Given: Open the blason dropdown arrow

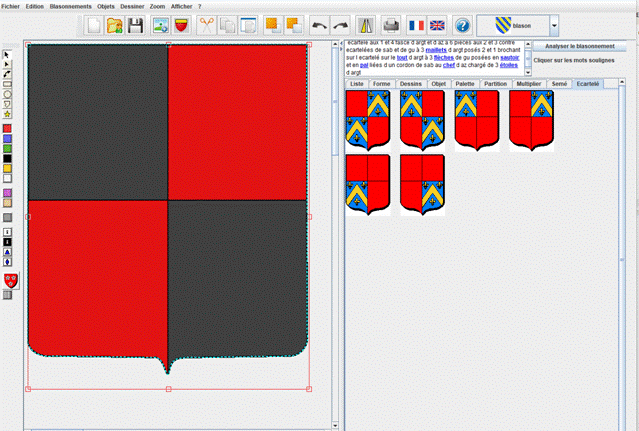Looking at the screenshot, I should pos(555,25).
